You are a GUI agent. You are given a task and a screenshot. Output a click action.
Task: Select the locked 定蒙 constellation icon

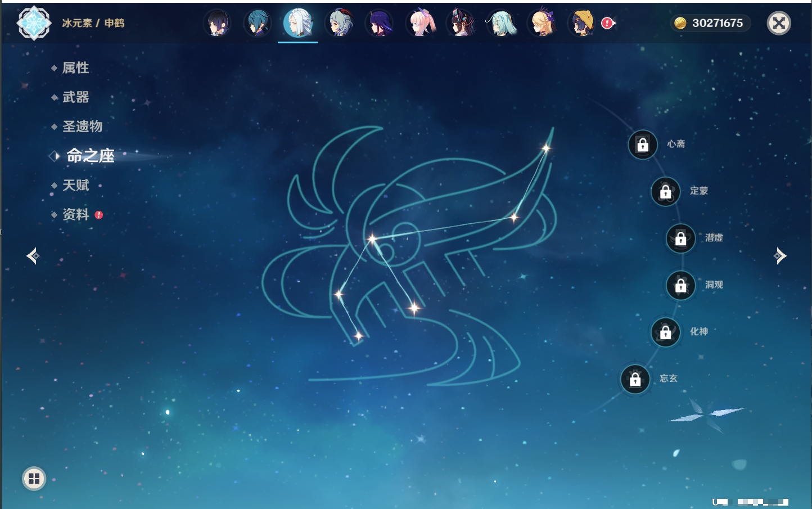click(x=665, y=192)
